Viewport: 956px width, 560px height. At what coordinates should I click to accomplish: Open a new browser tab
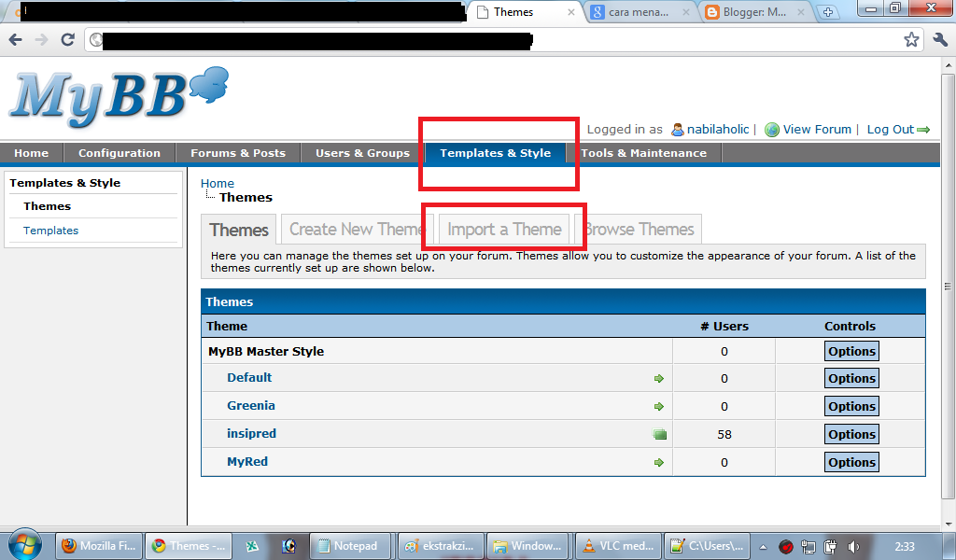(x=827, y=12)
